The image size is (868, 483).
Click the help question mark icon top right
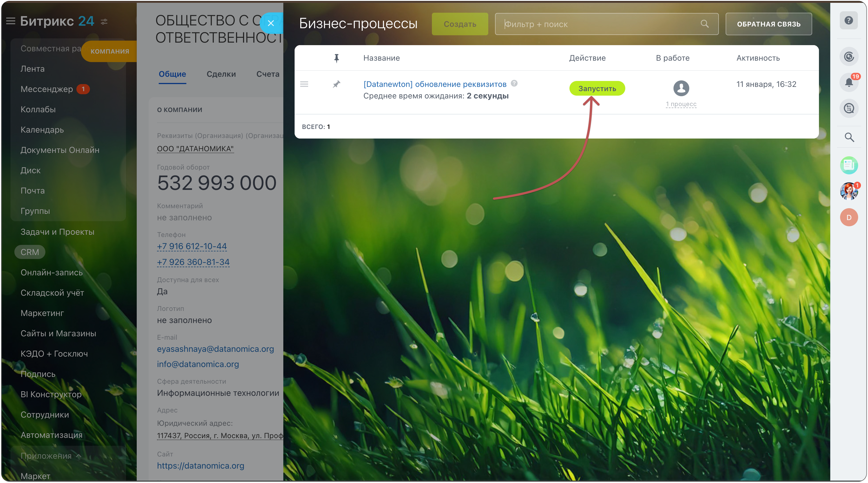point(849,21)
